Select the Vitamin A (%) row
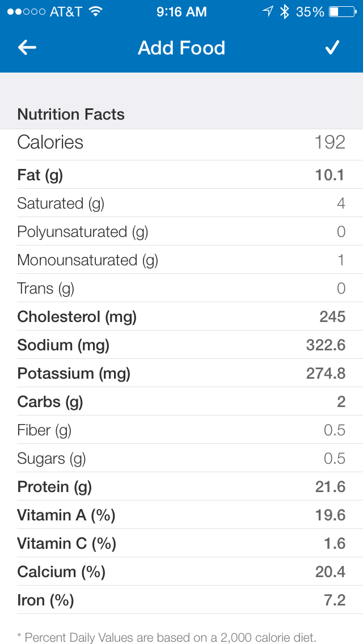 (181, 515)
